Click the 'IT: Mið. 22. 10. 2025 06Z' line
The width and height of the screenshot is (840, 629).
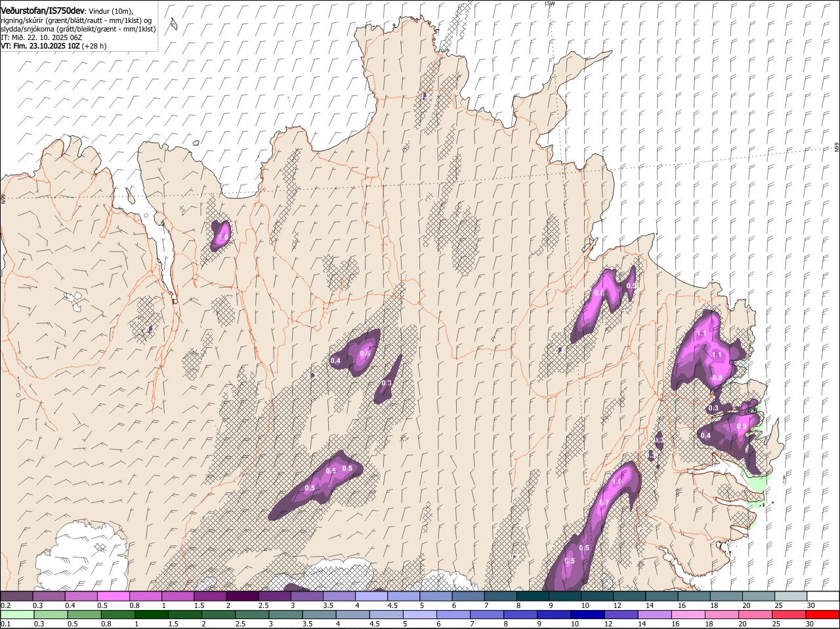tap(41, 37)
